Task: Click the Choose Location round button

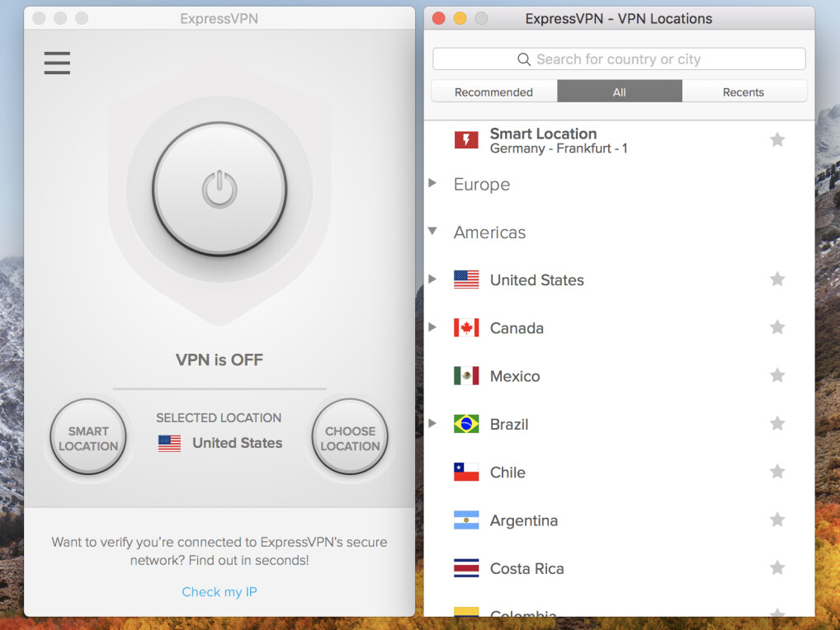Action: click(350, 437)
